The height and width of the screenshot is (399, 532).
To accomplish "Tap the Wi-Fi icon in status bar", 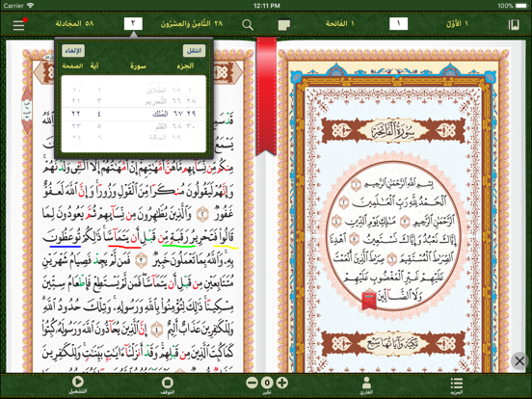I will tap(31, 6).
